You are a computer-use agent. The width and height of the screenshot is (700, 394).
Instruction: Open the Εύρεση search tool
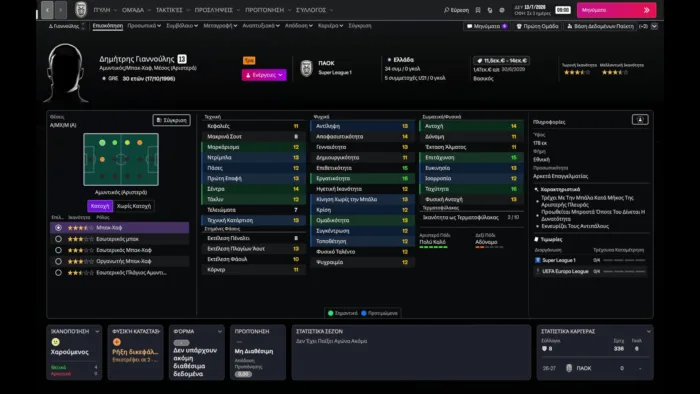(x=456, y=10)
